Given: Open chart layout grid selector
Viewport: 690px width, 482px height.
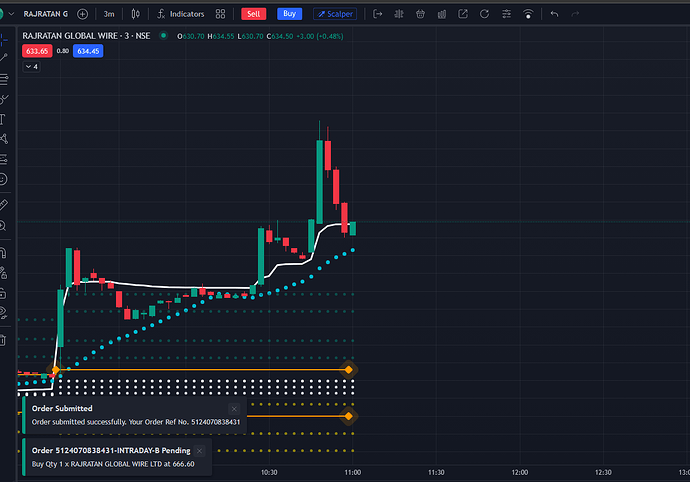Looking at the screenshot, I should (220, 14).
